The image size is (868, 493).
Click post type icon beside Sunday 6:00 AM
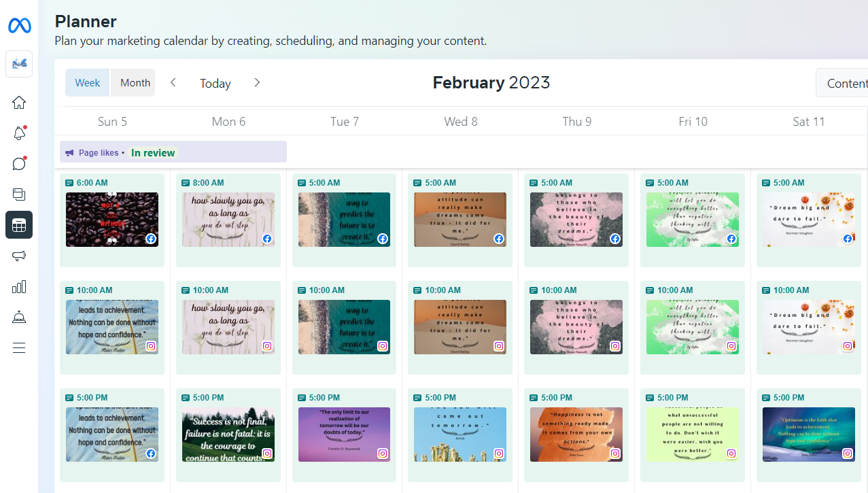click(69, 183)
